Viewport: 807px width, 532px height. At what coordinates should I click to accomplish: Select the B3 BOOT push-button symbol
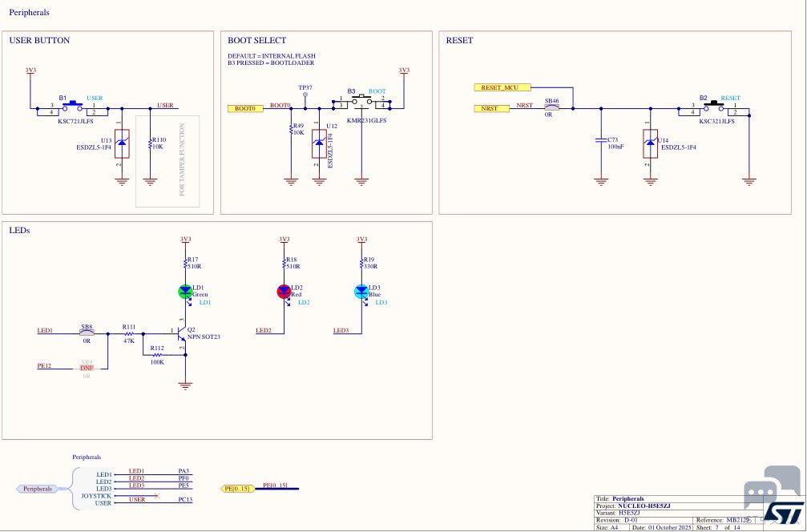tap(361, 103)
